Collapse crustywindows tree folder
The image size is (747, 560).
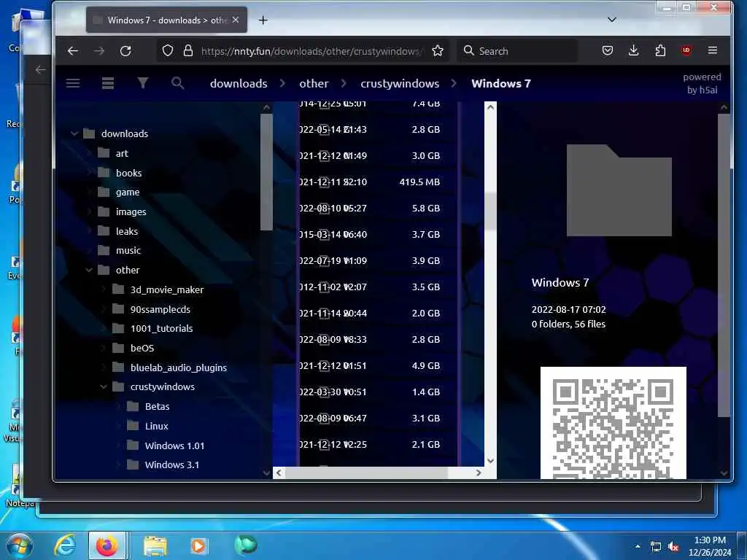104,386
